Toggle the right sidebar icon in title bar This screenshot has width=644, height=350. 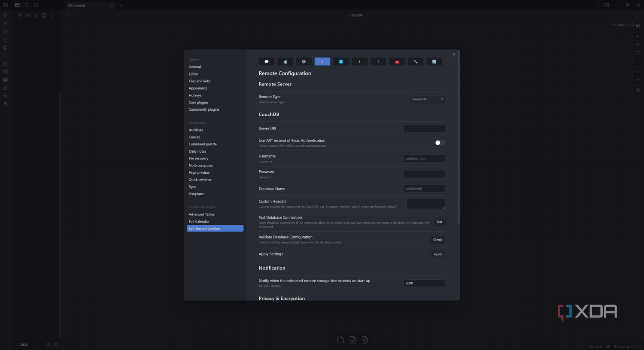point(607,5)
